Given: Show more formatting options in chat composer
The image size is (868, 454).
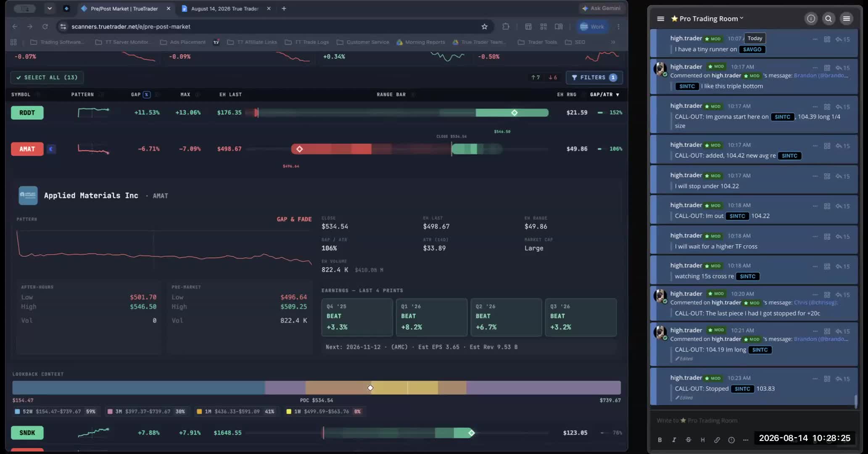Looking at the screenshot, I should (746, 440).
